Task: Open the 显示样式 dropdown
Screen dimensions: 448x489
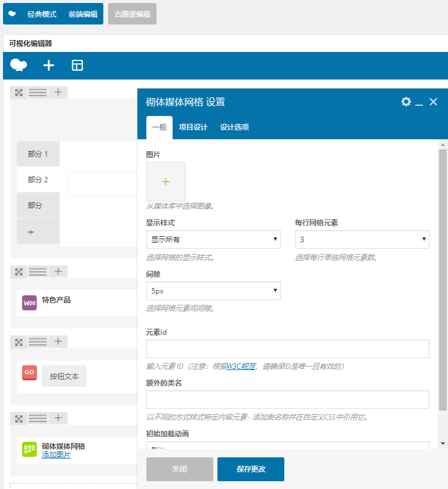Action: 213,240
